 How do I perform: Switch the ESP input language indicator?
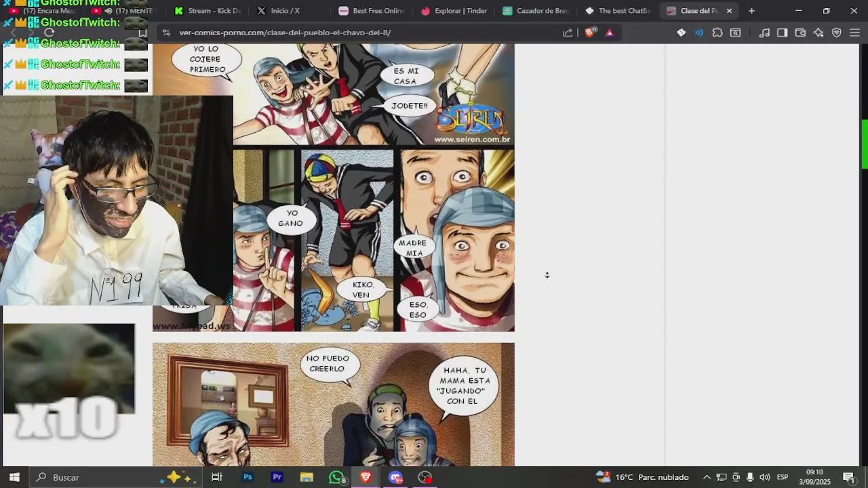(782, 477)
